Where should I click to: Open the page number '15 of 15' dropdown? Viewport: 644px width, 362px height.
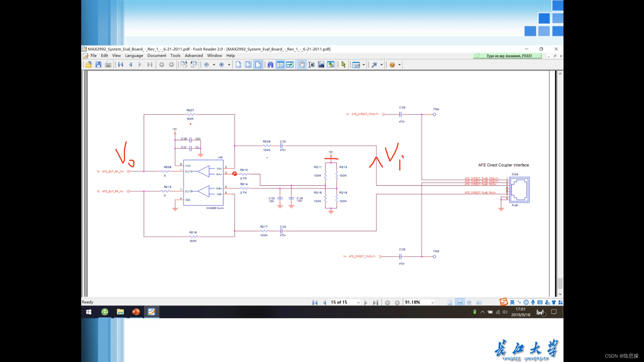358,303
